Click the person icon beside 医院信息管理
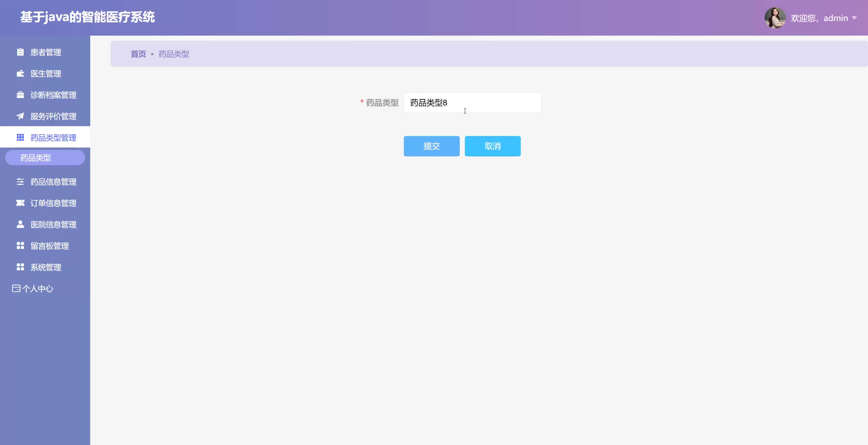This screenshot has height=445, width=868. (x=20, y=225)
